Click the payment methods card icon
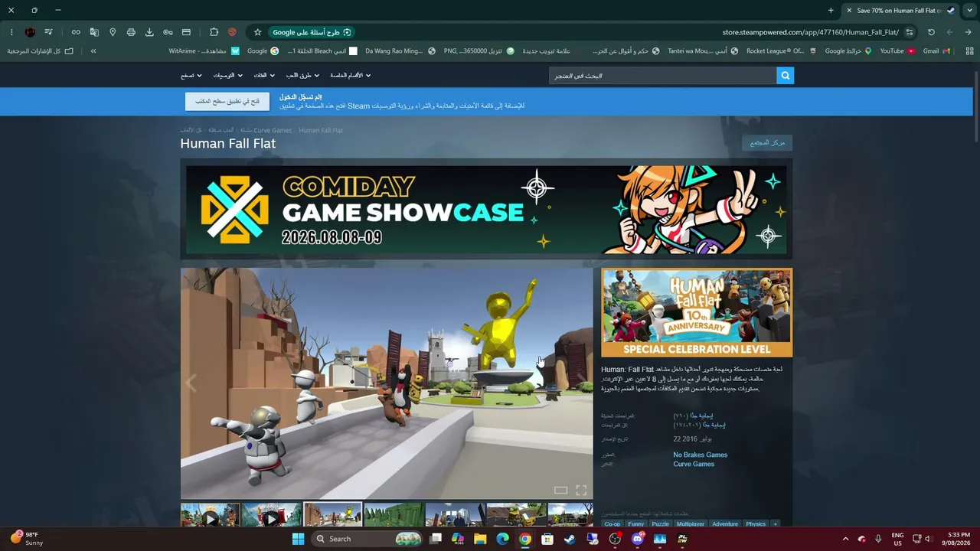Screen dimensions: 980x551 pos(186,32)
